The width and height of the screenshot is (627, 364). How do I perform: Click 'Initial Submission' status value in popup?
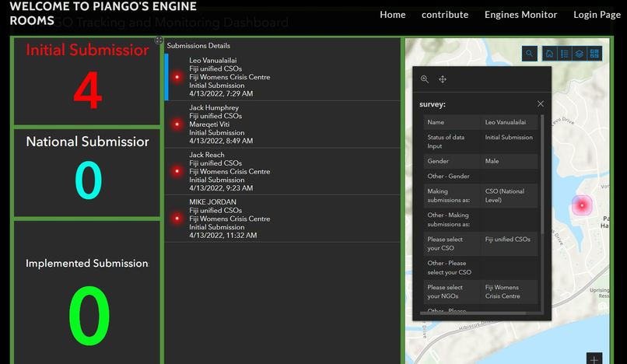[x=509, y=137]
